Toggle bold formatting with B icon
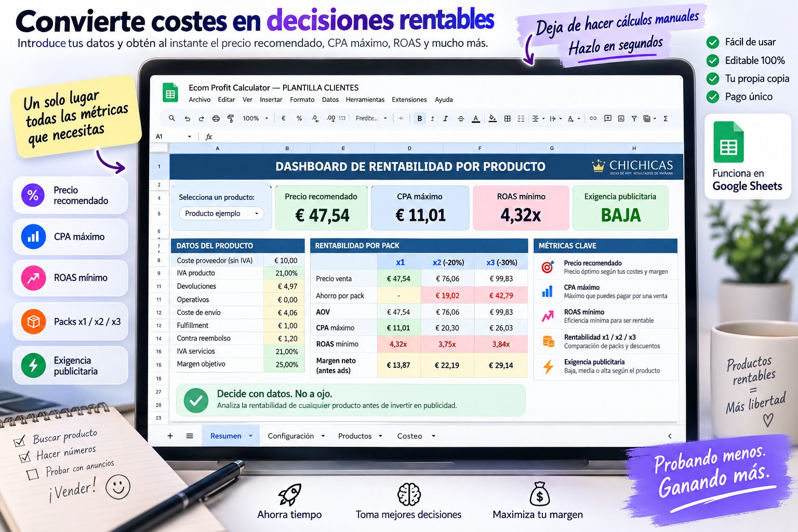The width and height of the screenshot is (798, 532). tap(420, 118)
